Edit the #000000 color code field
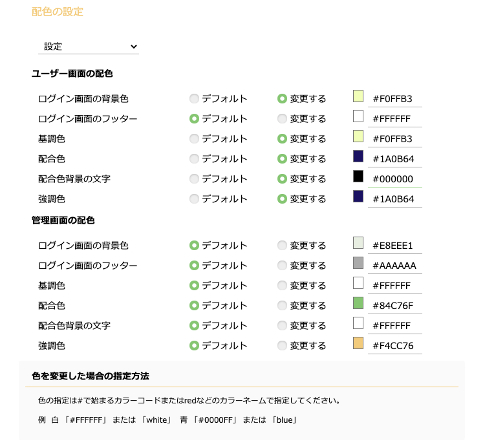 click(x=394, y=179)
